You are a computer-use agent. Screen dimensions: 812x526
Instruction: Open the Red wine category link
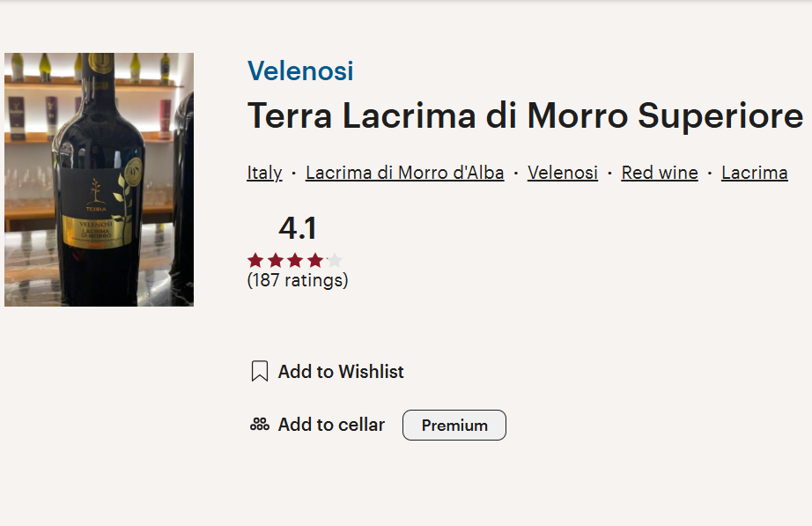coord(660,173)
